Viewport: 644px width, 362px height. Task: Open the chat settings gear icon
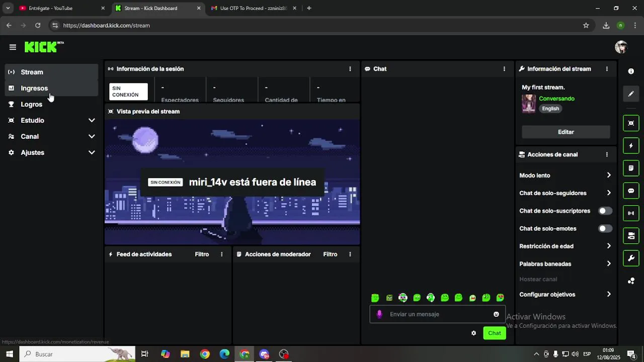pyautogui.click(x=473, y=333)
